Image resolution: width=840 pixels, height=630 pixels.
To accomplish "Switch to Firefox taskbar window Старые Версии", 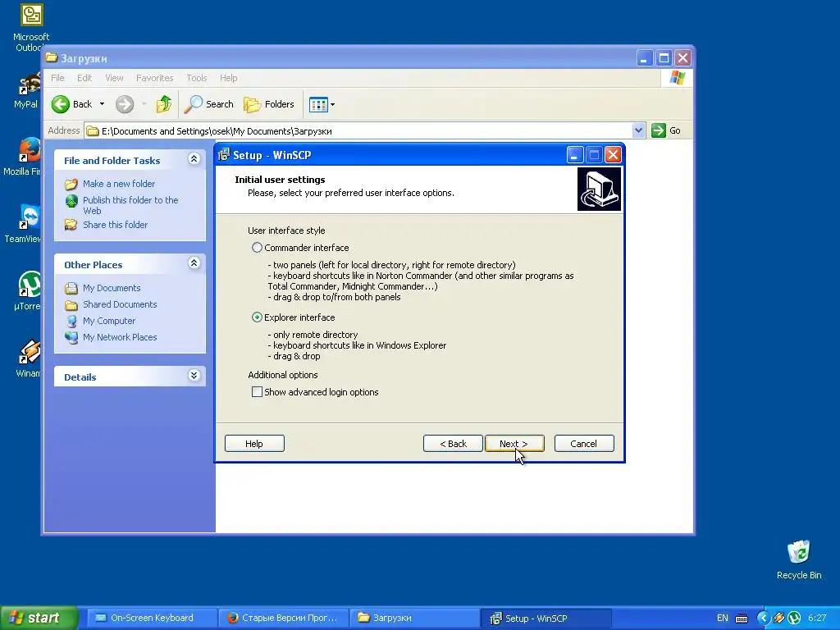I will pos(284,618).
